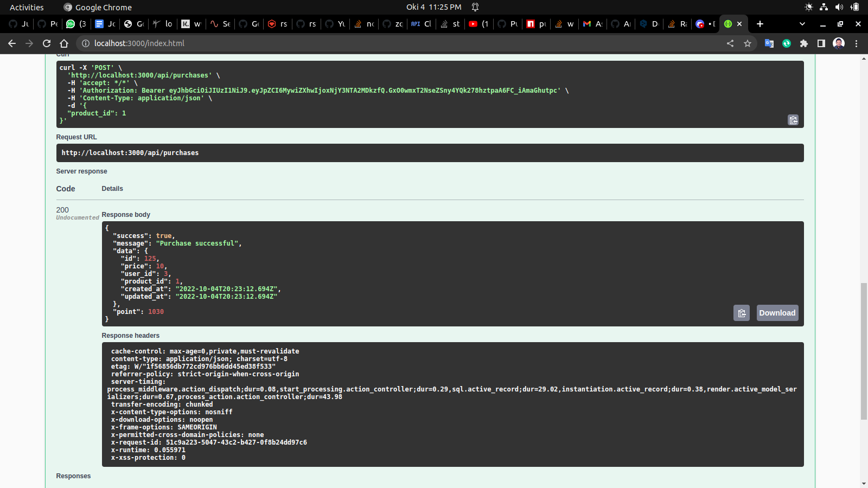The width and height of the screenshot is (868, 488).
Task: Open the Extensions puzzle menu
Action: point(804,43)
